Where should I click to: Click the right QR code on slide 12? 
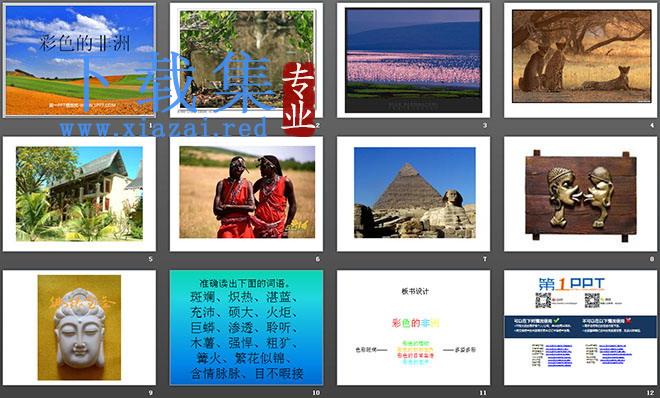pos(592,300)
